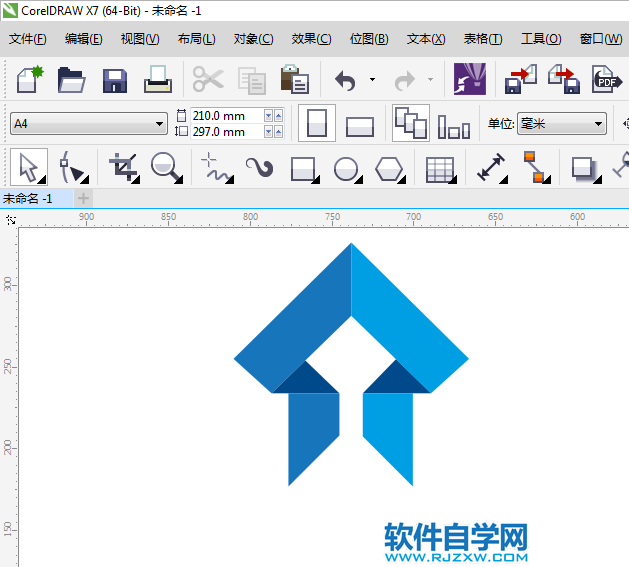Increase page height 297.0 mm spinner
This screenshot has width=629, height=567.
coord(278,132)
